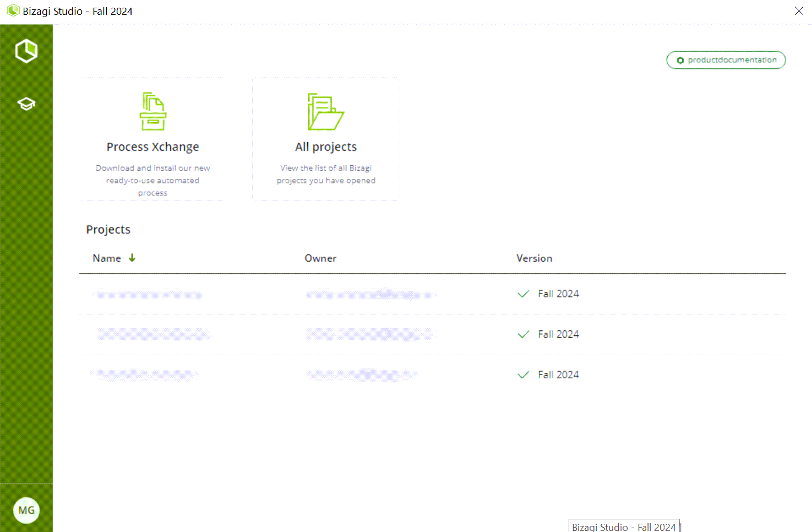Click the Bizagi logo icon in sidebar

point(26,51)
